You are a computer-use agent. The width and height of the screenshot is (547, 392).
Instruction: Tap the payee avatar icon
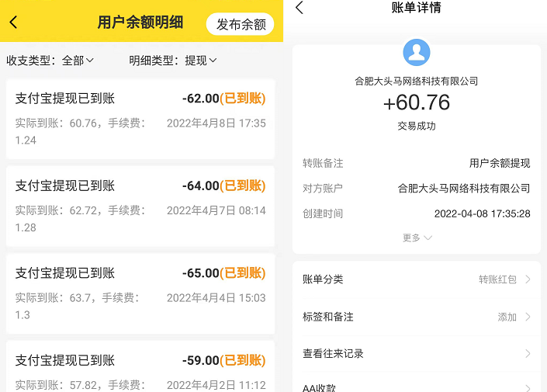click(x=417, y=52)
